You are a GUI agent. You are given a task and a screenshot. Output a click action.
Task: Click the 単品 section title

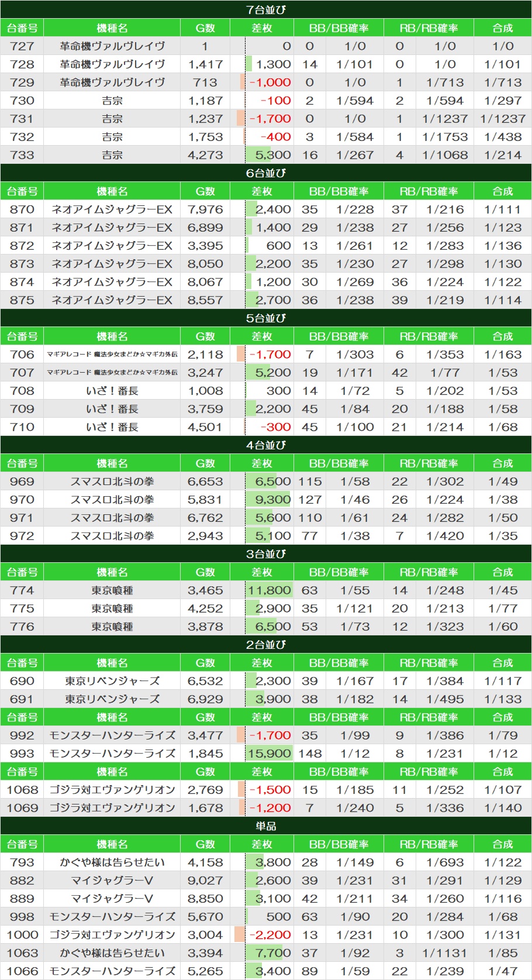pyautogui.click(x=266, y=826)
